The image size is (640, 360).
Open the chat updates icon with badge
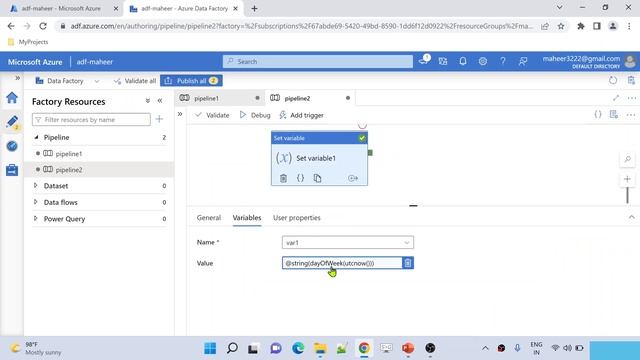tap(424, 61)
